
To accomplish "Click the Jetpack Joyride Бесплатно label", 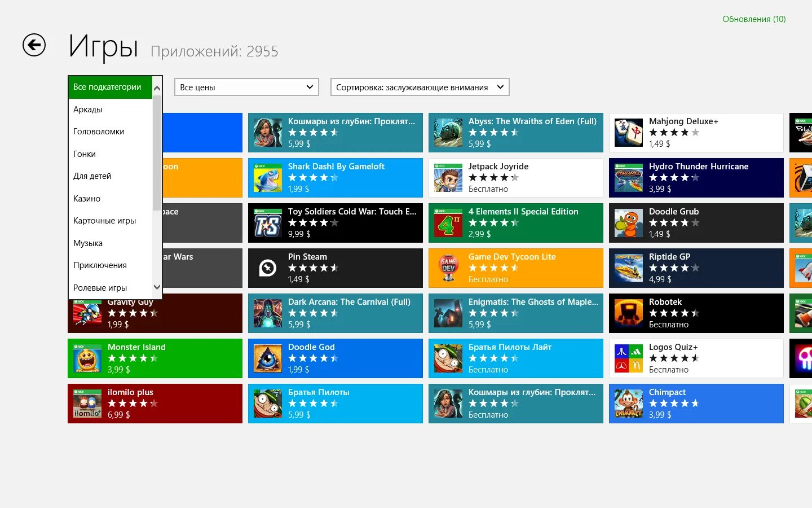I will pyautogui.click(x=488, y=189).
